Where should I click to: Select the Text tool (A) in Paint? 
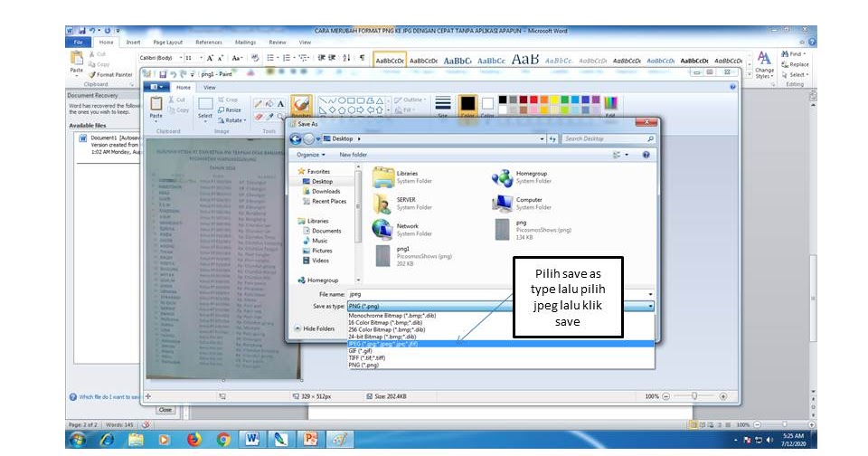[280, 104]
